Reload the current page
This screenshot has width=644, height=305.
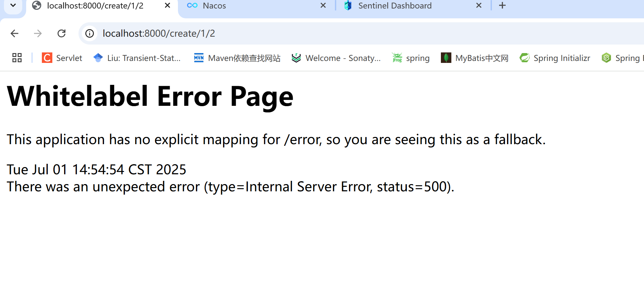(x=61, y=33)
